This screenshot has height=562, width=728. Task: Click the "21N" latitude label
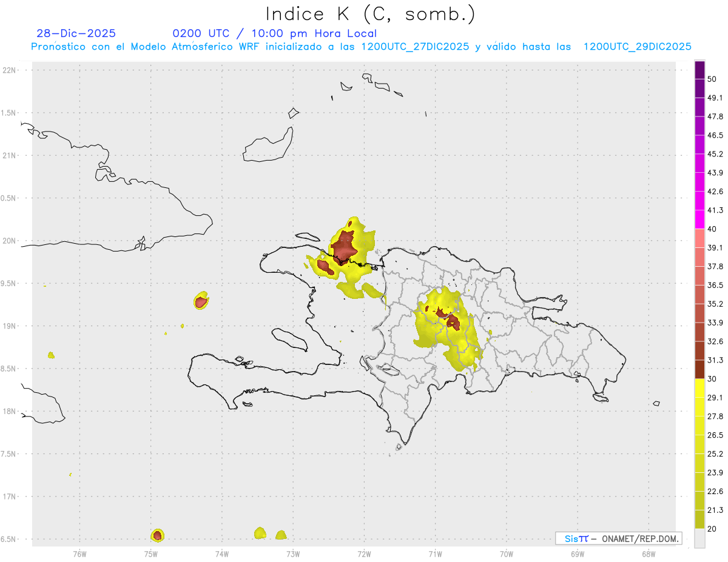pos(10,156)
